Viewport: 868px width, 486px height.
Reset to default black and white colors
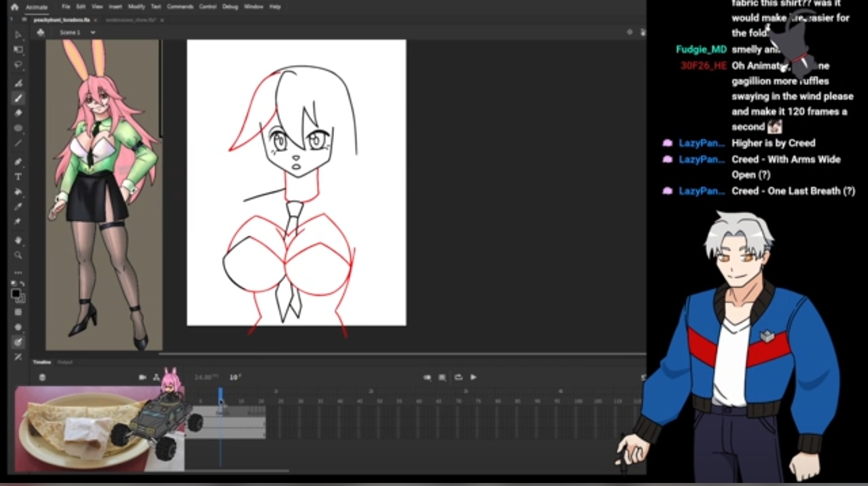(x=14, y=284)
